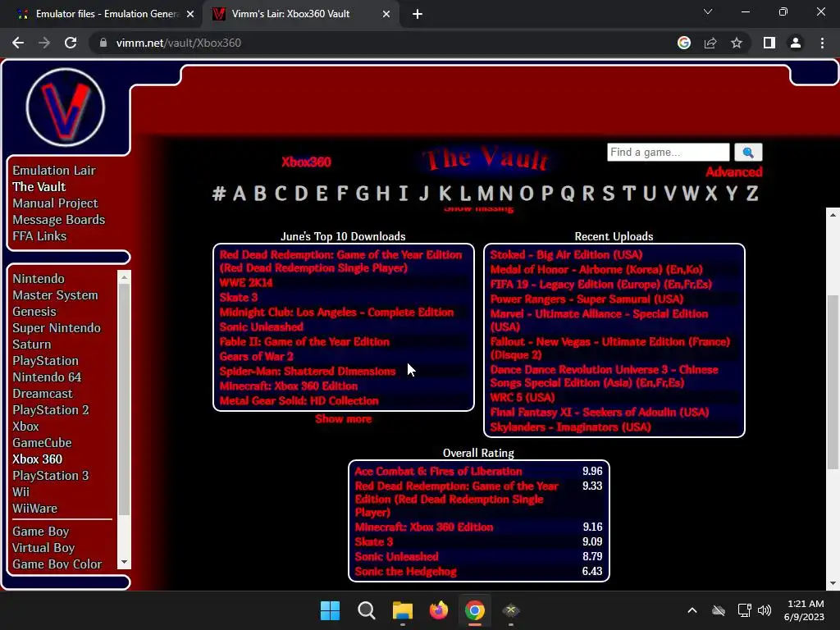
Task: Open File Explorer from taskbar
Action: pos(402,610)
